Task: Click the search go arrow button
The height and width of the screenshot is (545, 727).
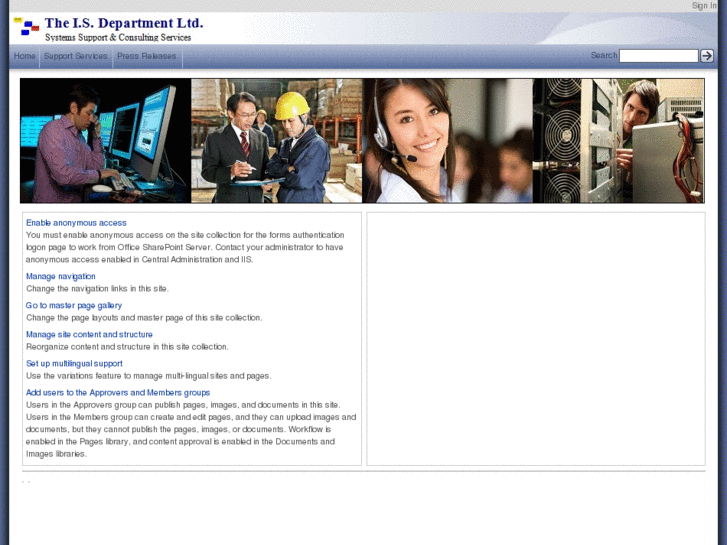Action: click(x=707, y=56)
